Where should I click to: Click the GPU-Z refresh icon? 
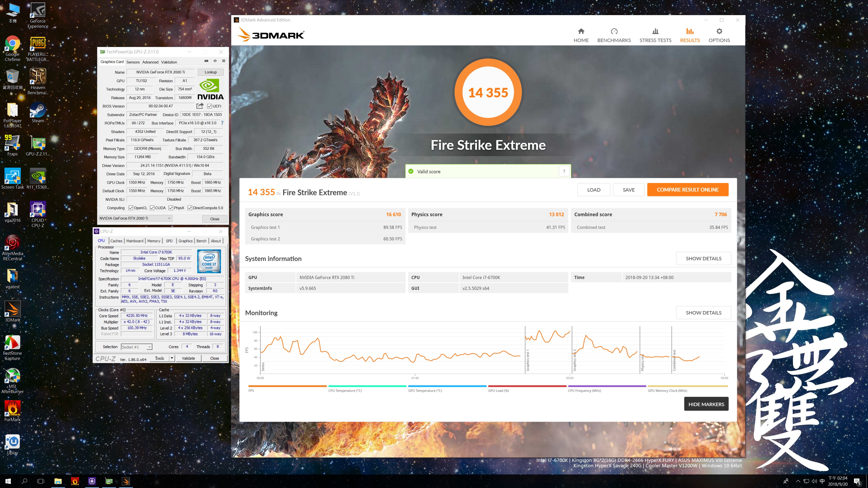[215, 61]
